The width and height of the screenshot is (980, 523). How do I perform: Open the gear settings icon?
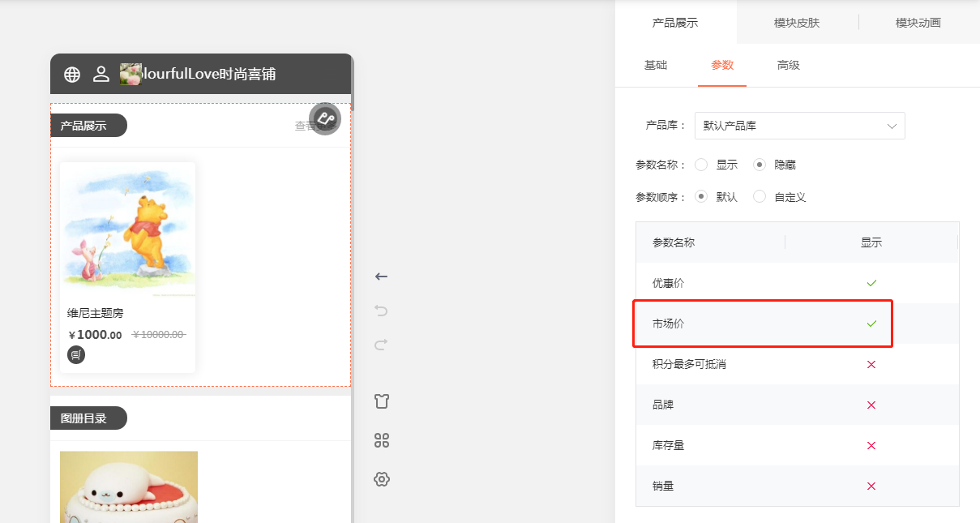pos(382,479)
